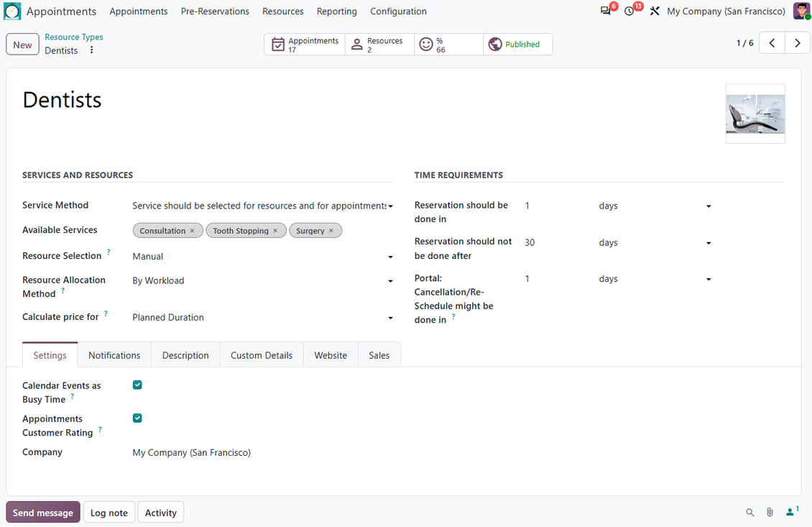Click the dental chair image thumbnail
Image resolution: width=812 pixels, height=527 pixels.
pyautogui.click(x=755, y=114)
